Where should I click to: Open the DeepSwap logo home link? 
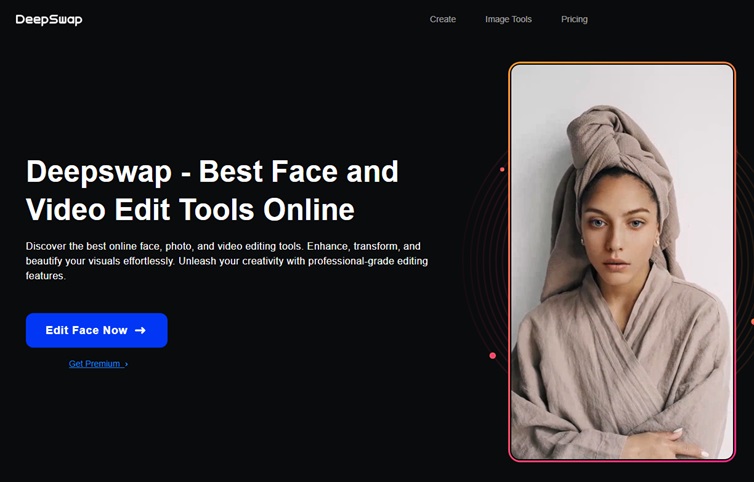tap(49, 20)
